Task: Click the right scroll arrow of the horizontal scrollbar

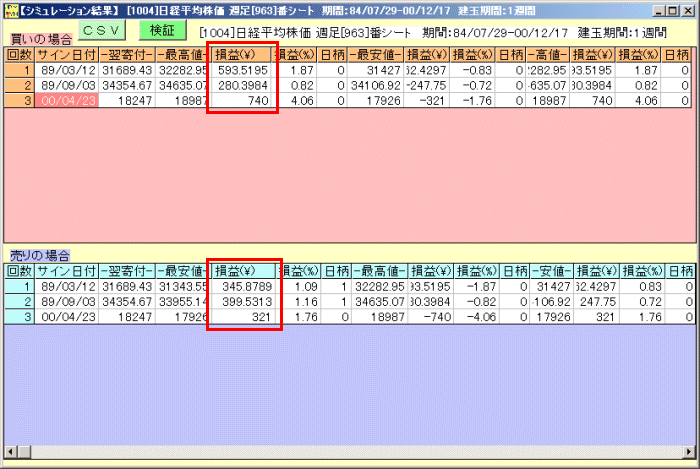Action: pyautogui.click(x=689, y=452)
